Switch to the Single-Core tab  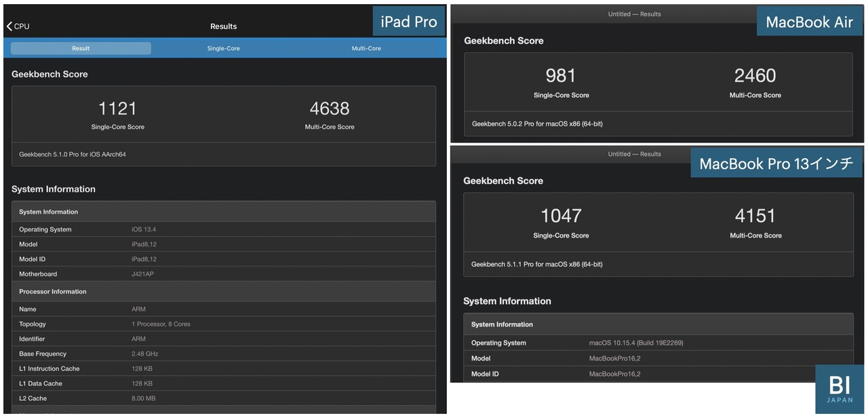[223, 48]
